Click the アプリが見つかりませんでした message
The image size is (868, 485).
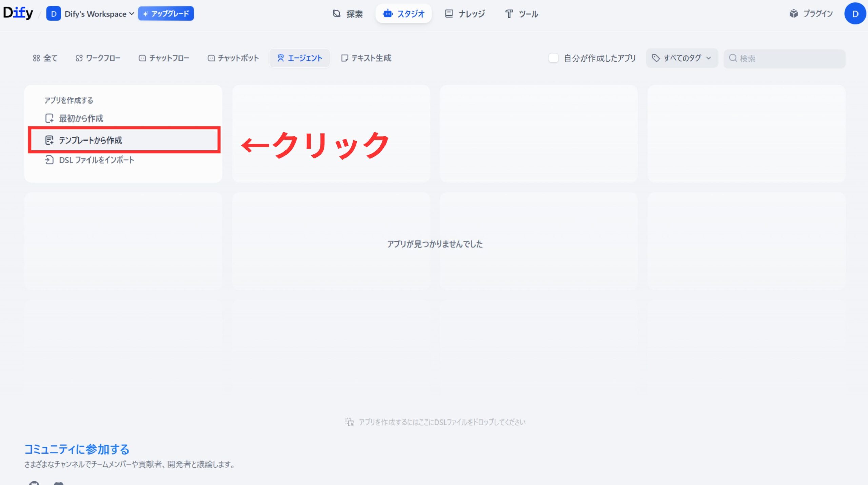[x=435, y=244]
